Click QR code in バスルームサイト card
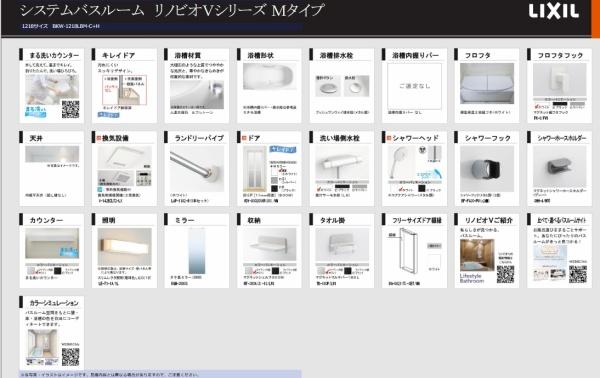 pos(578,274)
